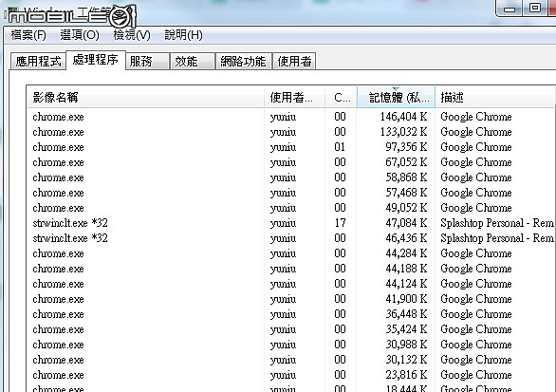
Task: Select chrome.exe row using 97,356 K
Action: click(290, 147)
